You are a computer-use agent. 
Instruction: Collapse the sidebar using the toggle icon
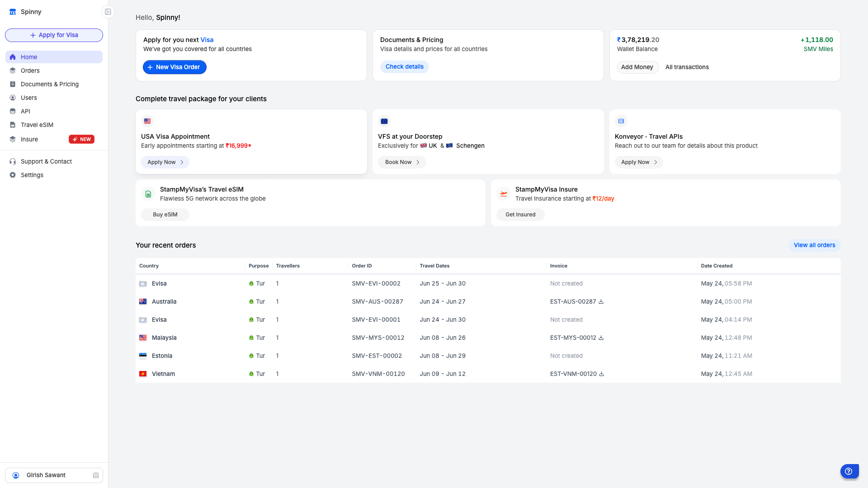pos(108,12)
